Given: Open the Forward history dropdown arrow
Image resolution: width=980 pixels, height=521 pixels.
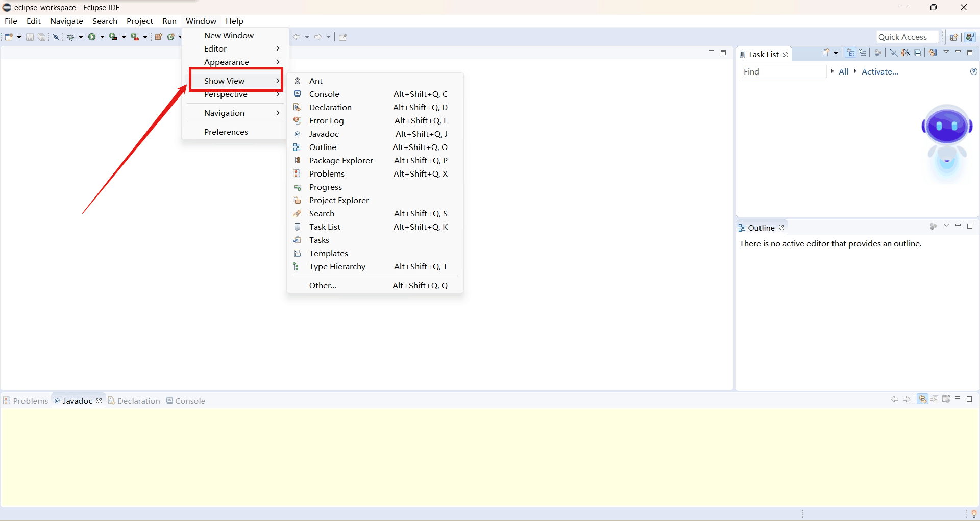Looking at the screenshot, I should [328, 37].
